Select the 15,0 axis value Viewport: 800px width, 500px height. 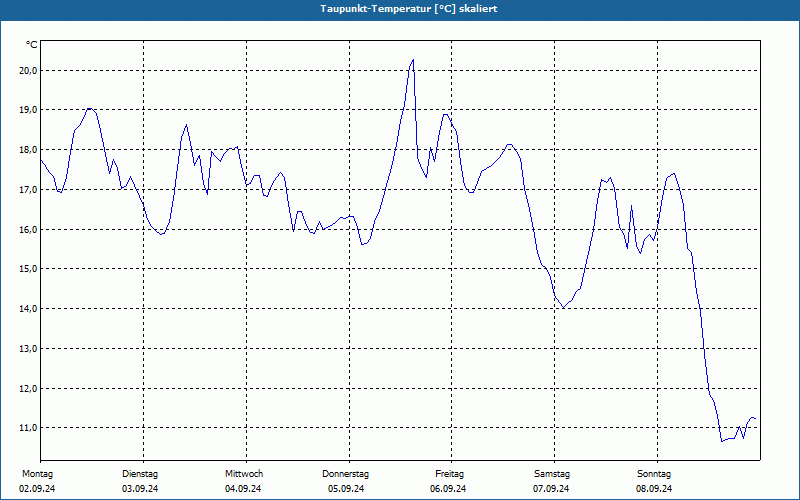click(x=28, y=268)
